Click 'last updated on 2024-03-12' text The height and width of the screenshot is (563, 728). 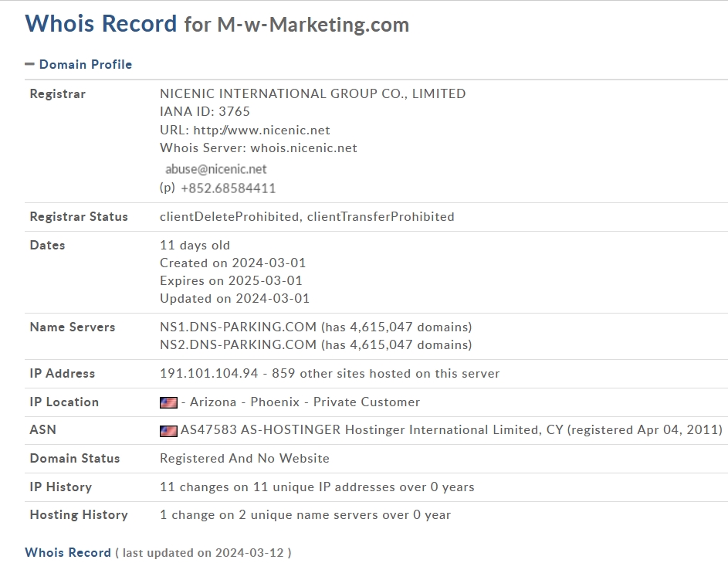(203, 553)
